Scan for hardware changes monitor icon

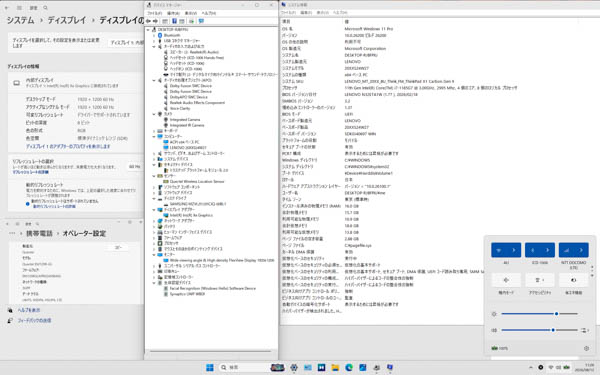(x=201, y=21)
